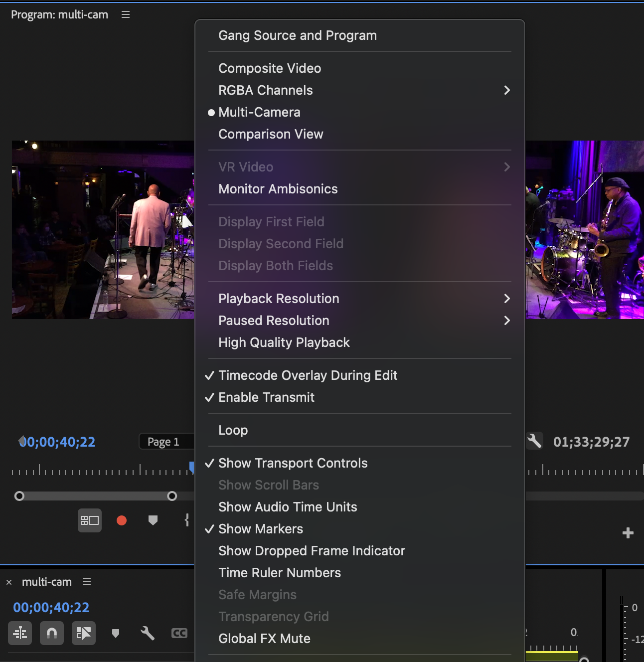Open the Playback Resolution submenu
This screenshot has height=662, width=644.
click(x=279, y=299)
